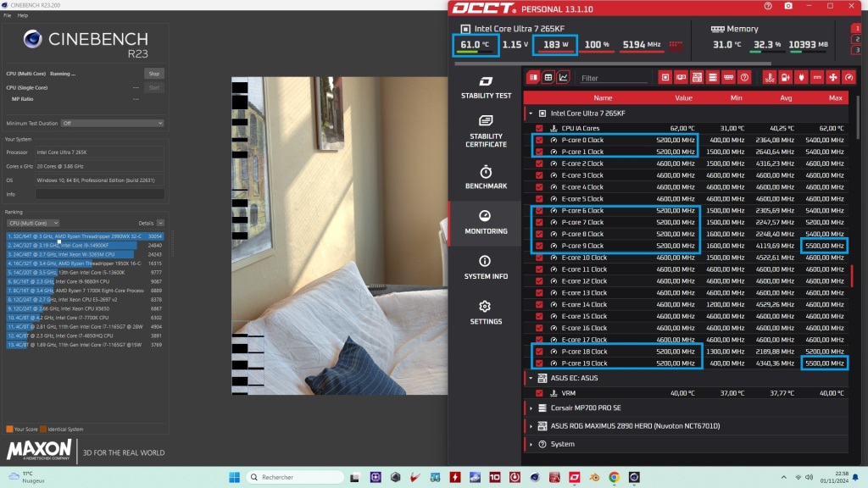
Task: Sort the sensor table by Max column
Action: [835, 98]
